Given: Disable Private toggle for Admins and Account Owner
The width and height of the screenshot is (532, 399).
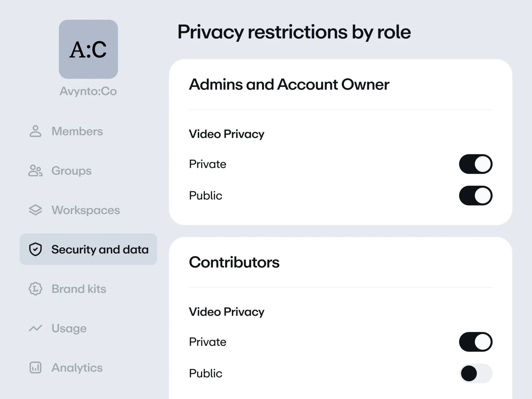Looking at the screenshot, I should [x=475, y=164].
